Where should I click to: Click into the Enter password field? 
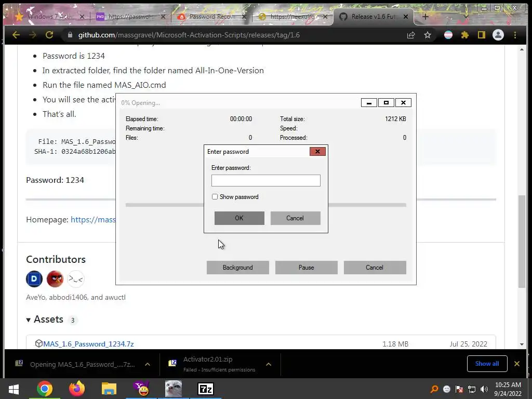265,180
